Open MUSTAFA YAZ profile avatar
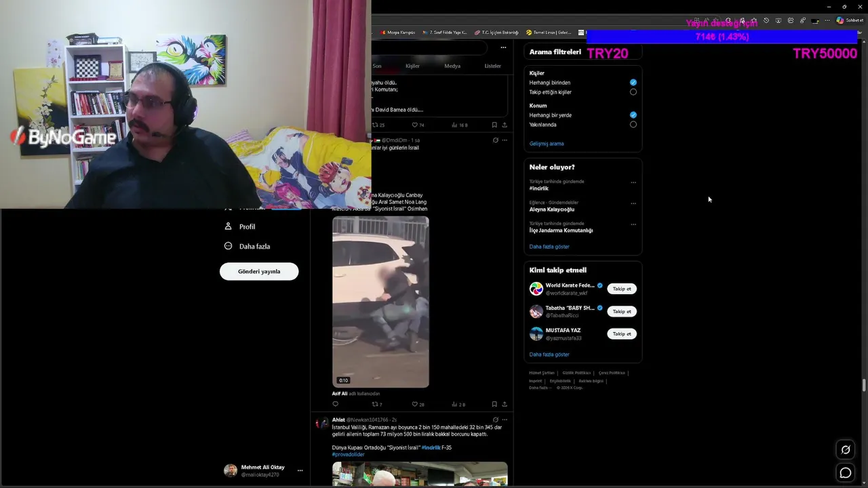The height and width of the screenshot is (488, 868). point(536,333)
